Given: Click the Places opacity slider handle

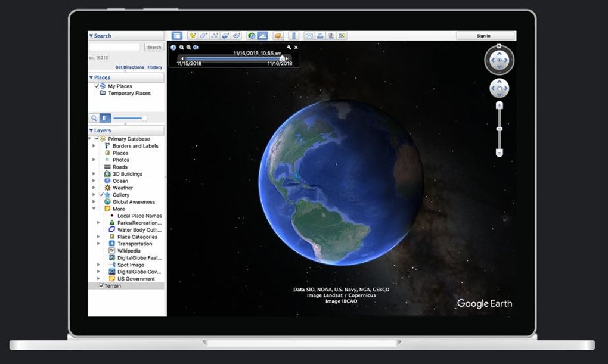Looking at the screenshot, I should coord(144,118).
